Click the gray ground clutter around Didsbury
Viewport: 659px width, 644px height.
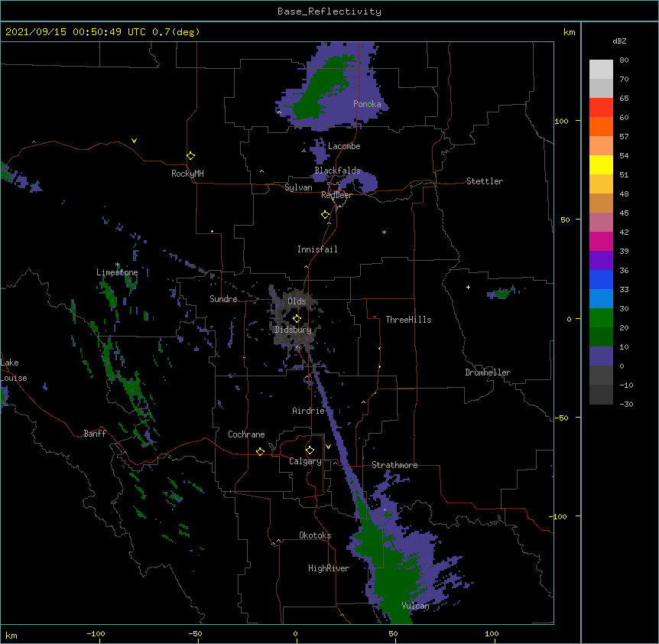(294, 320)
